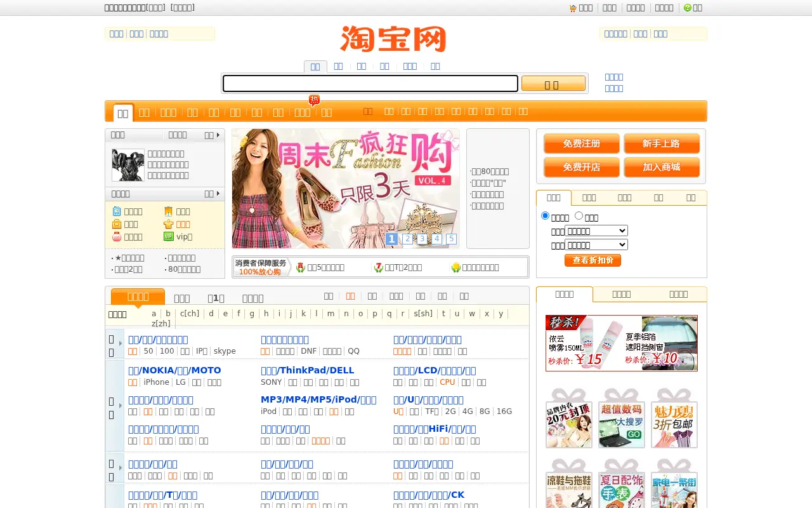Click the orange handbag icon in sidebar list
Viewport: 812px width, 508px height.
coord(117,224)
